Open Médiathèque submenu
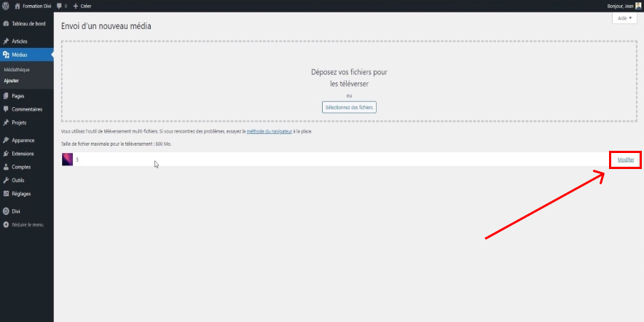 (17, 70)
